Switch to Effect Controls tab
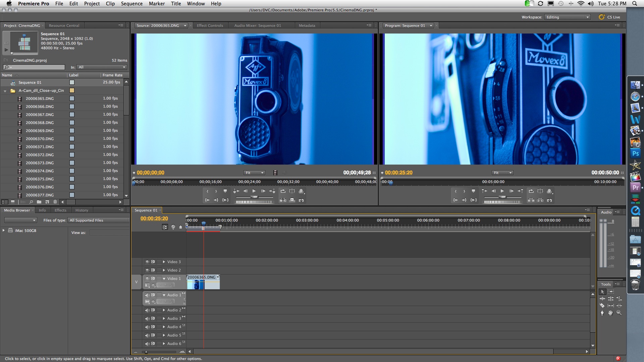The height and width of the screenshot is (362, 644). 210,25
